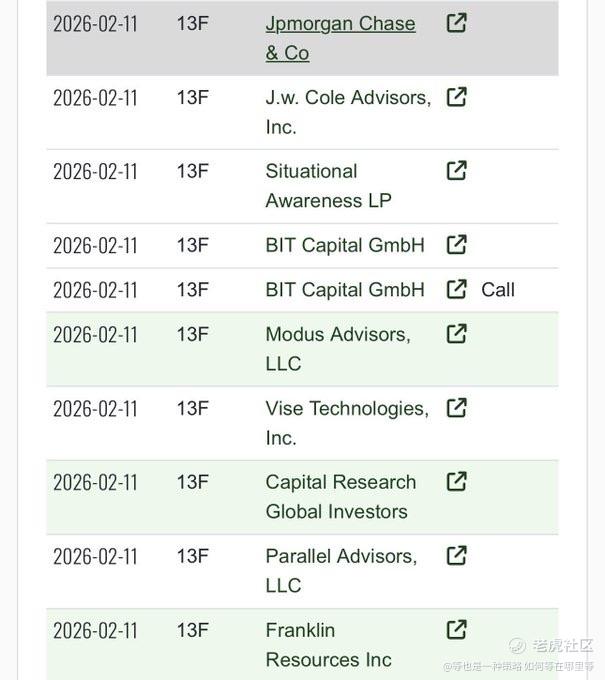This screenshot has height=680, width=605.
Task: Click external link icon in BIT Capital Call row
Action: pyautogui.click(x=456, y=289)
